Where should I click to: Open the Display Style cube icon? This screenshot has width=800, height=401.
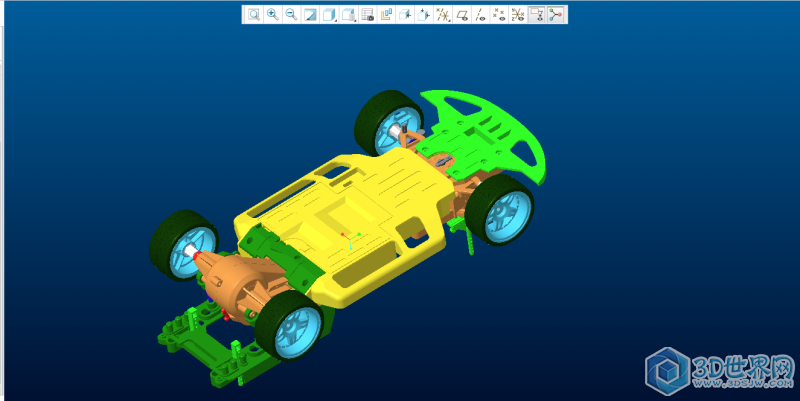click(x=329, y=14)
